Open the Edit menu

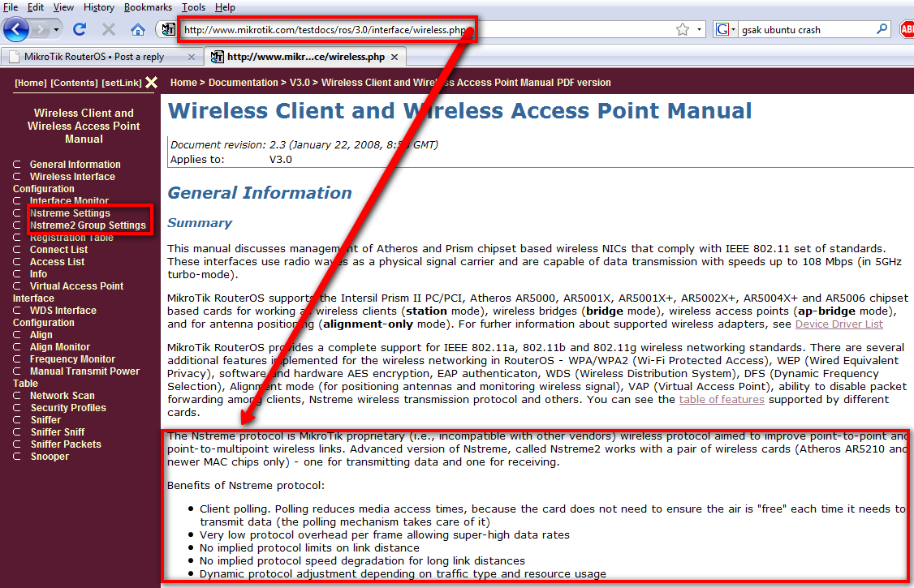coord(36,7)
